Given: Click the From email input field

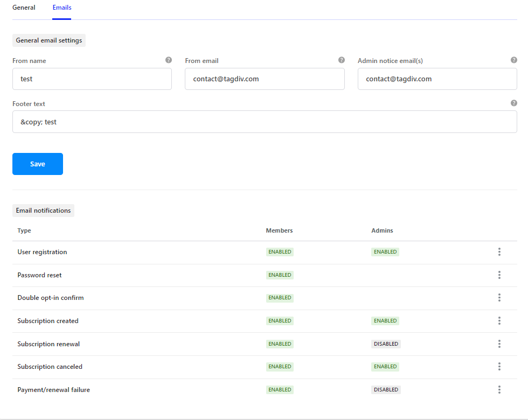Looking at the screenshot, I should click(265, 79).
